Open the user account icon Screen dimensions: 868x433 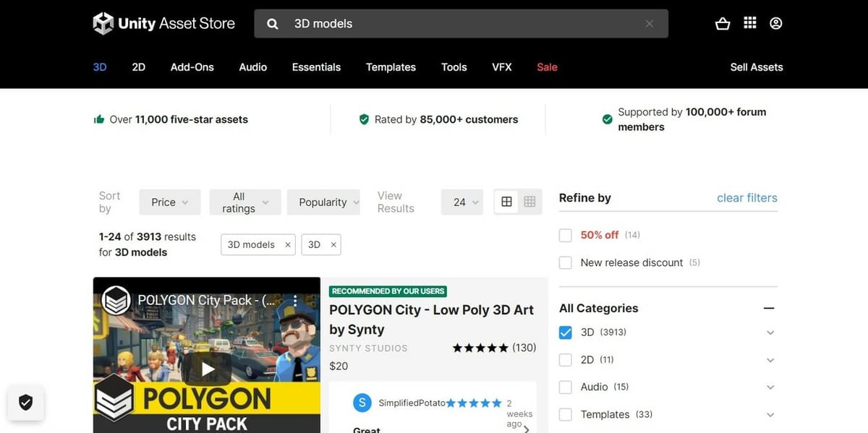pyautogui.click(x=776, y=23)
